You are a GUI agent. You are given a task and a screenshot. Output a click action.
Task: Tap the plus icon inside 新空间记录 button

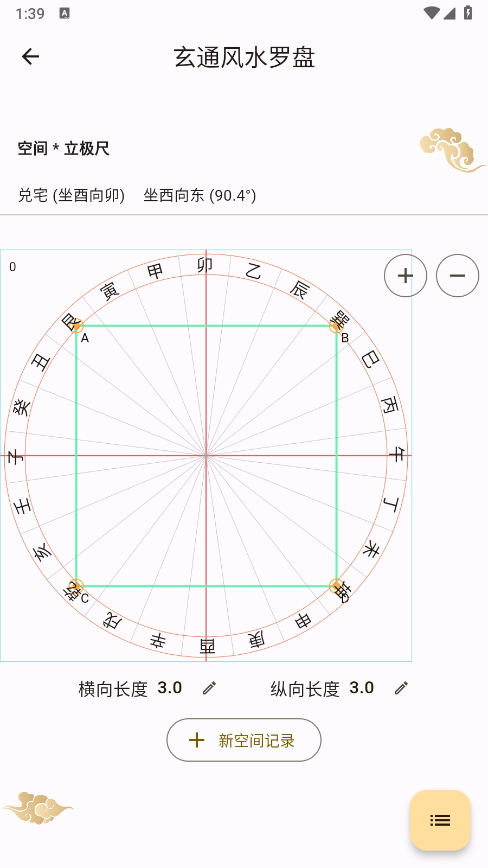(196, 740)
